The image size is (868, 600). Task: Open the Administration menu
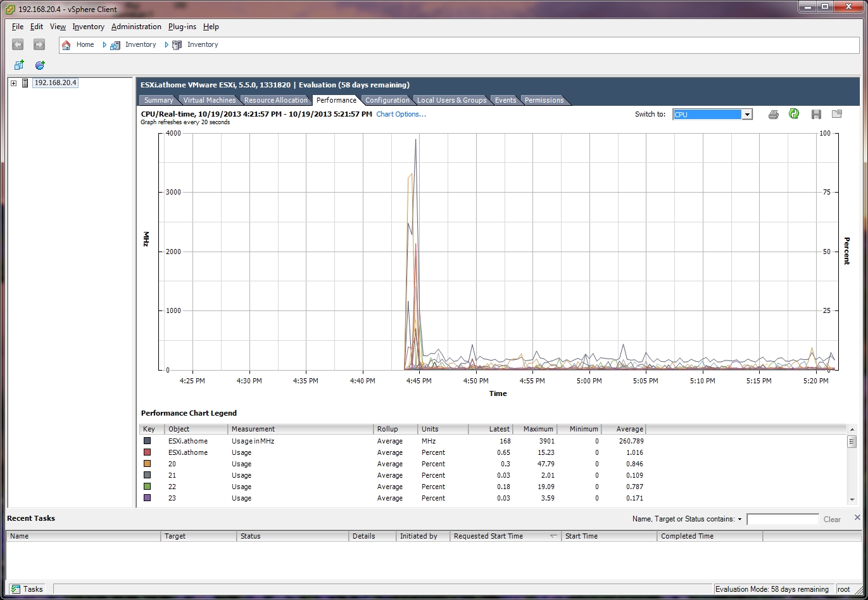[136, 27]
